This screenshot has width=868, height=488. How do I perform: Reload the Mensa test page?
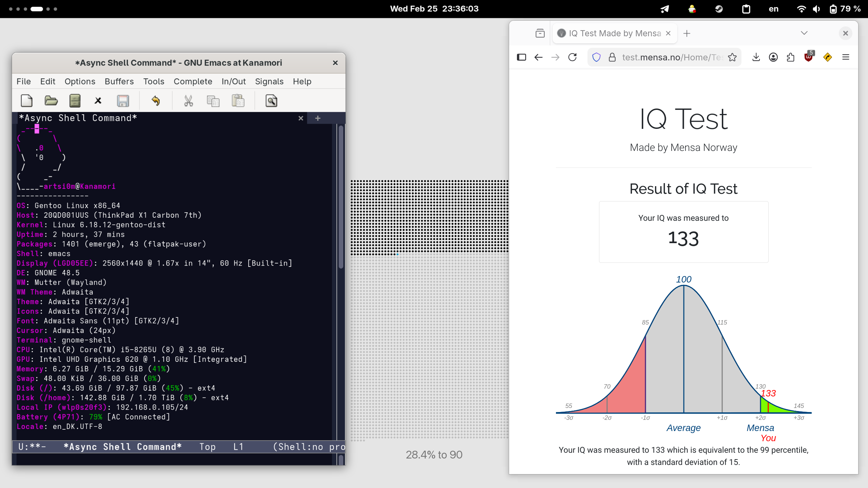pyautogui.click(x=573, y=57)
